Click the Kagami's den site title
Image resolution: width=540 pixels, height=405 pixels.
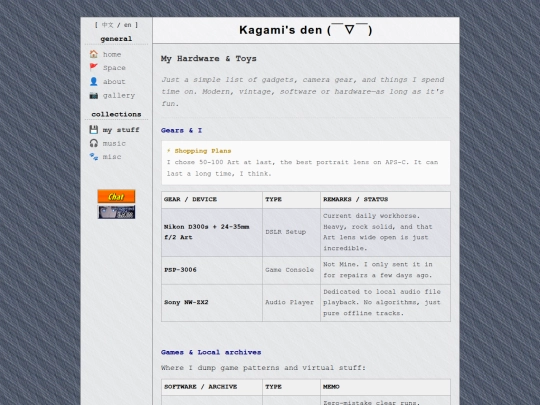(306, 30)
